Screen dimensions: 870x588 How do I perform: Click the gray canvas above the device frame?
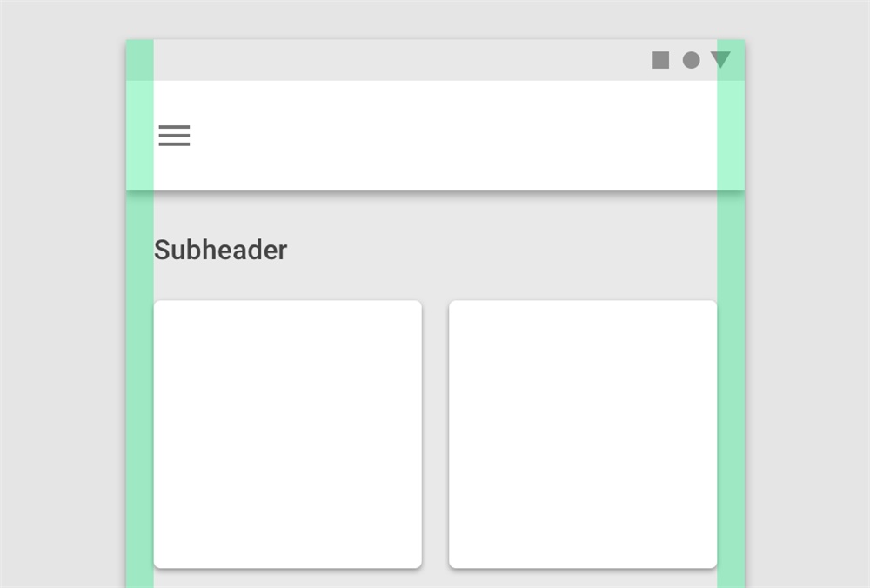[435, 19]
